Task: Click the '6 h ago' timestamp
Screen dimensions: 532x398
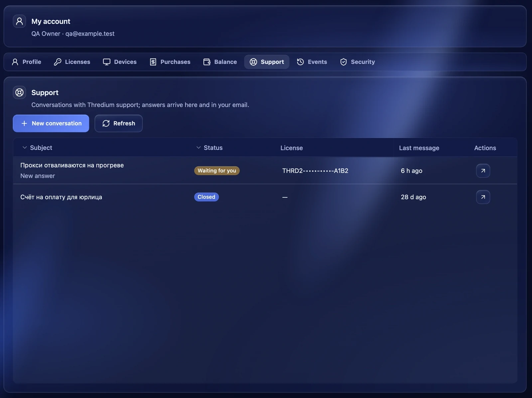Action: [x=412, y=171]
